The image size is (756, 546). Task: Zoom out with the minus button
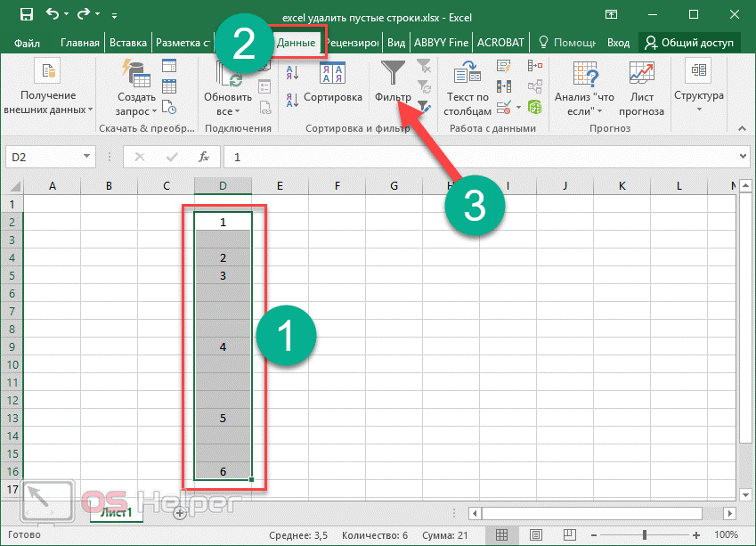[x=594, y=535]
